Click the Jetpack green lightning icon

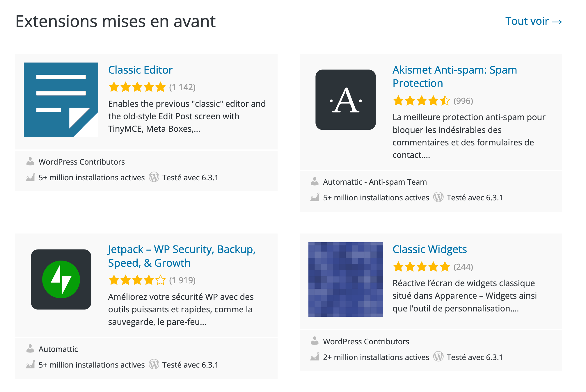61,279
